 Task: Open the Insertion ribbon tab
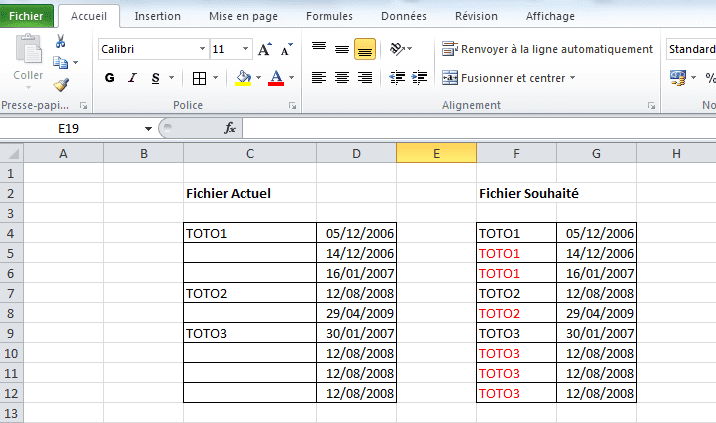tap(158, 16)
